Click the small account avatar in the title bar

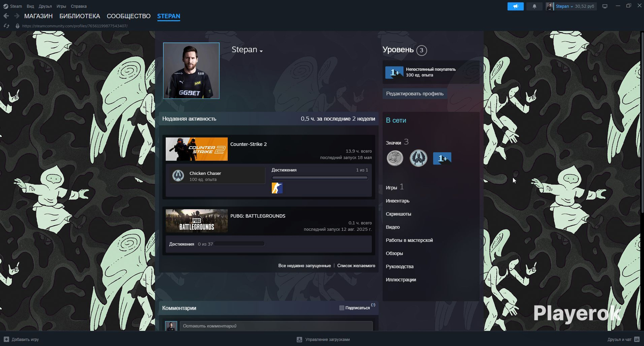[550, 6]
